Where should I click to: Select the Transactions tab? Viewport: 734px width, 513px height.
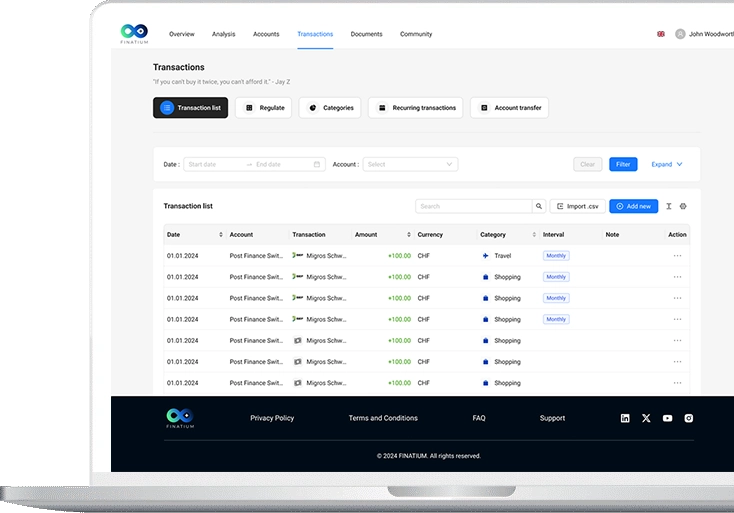[315, 34]
